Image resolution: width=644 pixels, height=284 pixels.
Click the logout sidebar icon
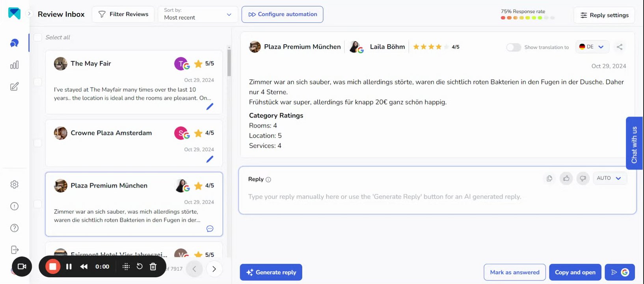[x=14, y=250]
